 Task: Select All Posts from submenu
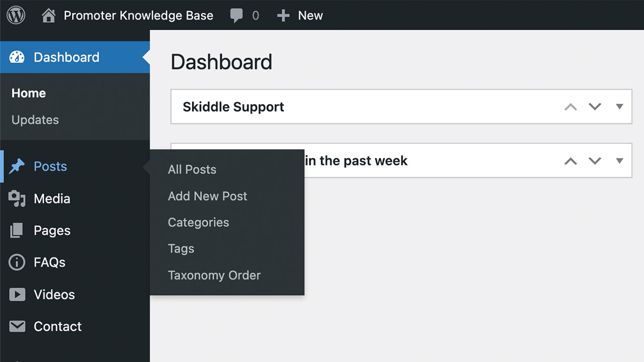pos(192,169)
